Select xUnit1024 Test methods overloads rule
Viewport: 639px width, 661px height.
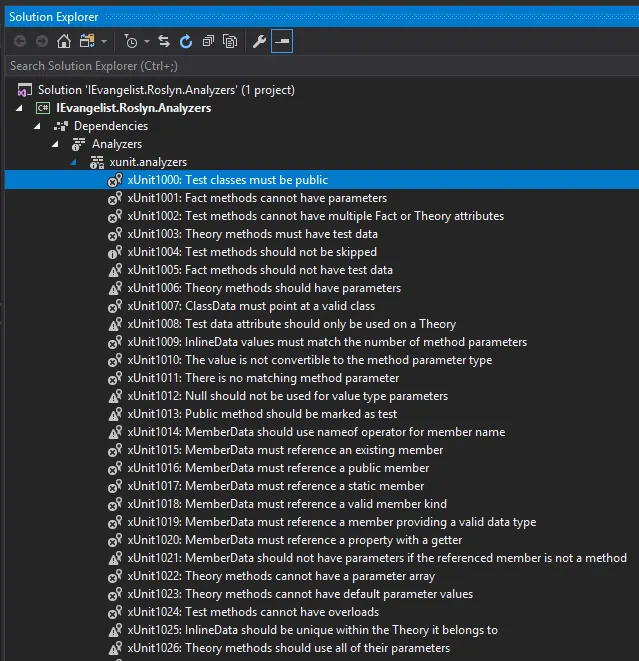pyautogui.click(x=253, y=612)
